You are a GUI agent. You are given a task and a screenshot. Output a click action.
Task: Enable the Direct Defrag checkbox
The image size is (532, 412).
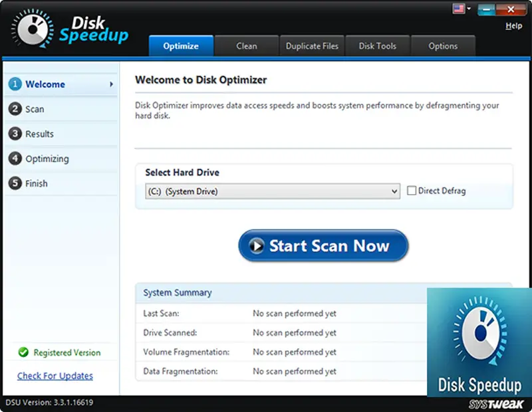click(x=412, y=191)
